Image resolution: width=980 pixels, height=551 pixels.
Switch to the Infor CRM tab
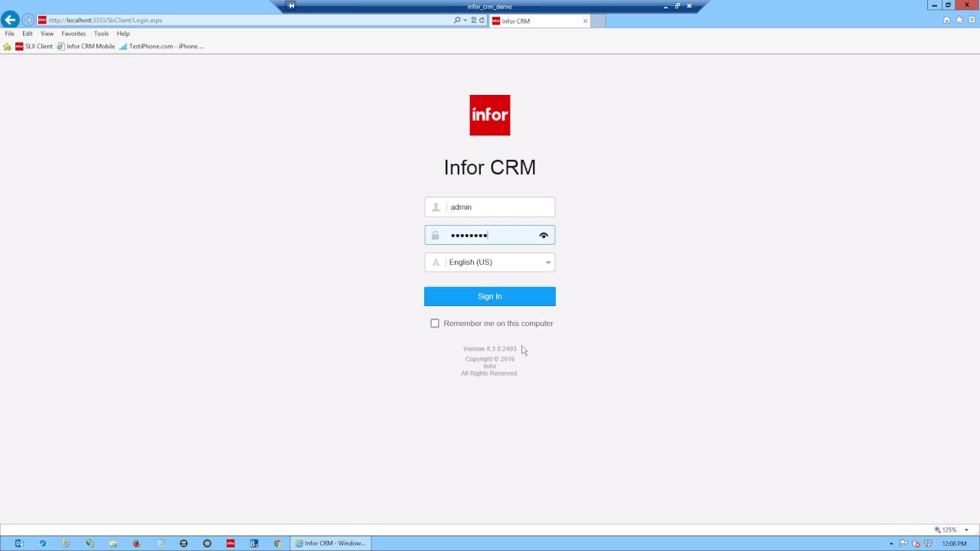click(540, 21)
